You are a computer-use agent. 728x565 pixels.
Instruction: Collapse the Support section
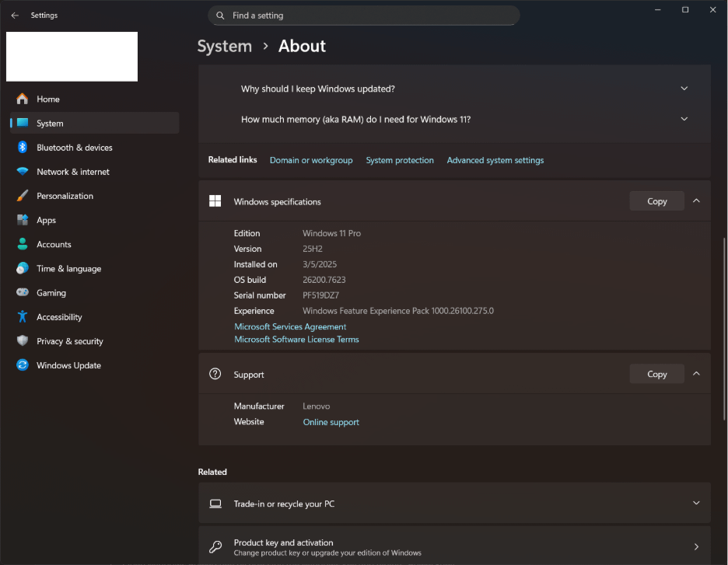point(696,374)
